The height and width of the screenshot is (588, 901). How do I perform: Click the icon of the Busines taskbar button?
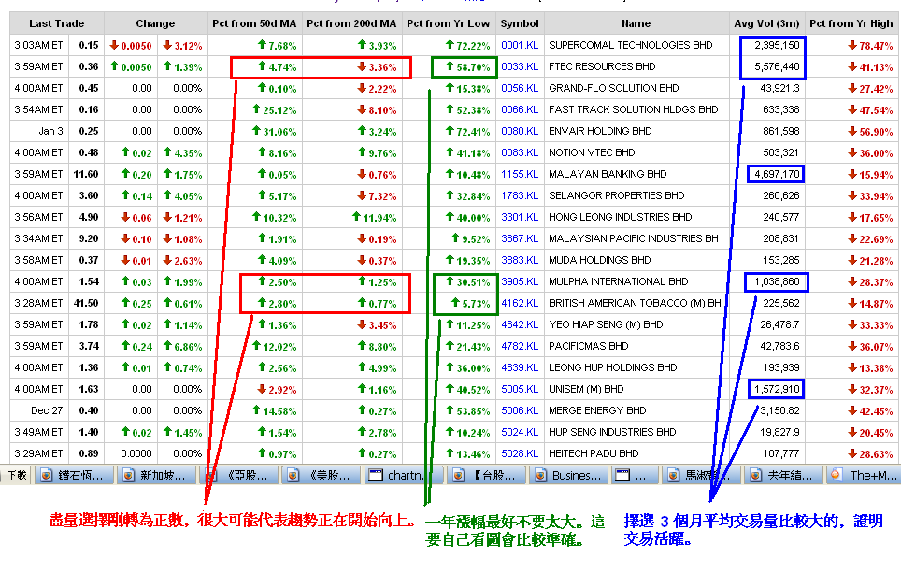pos(538,475)
